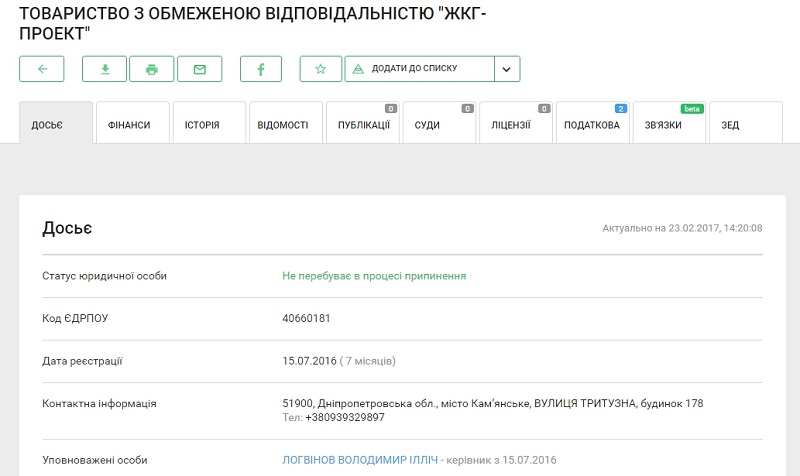View the Податкова tab
Viewport: 800px width, 476px height.
click(593, 123)
